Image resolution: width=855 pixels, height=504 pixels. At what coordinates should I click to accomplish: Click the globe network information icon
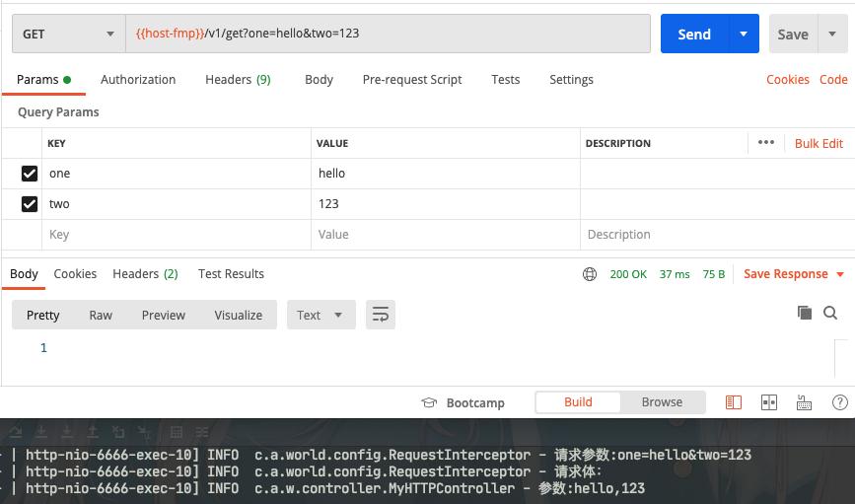tap(590, 274)
